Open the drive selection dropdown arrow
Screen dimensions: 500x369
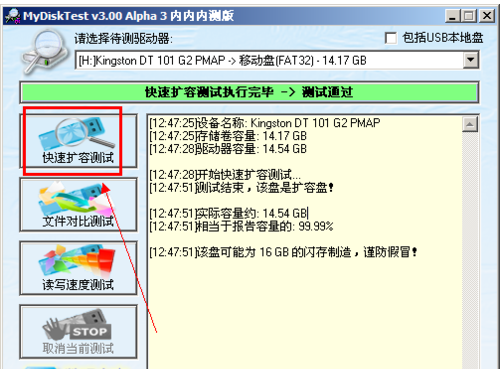coord(471,60)
